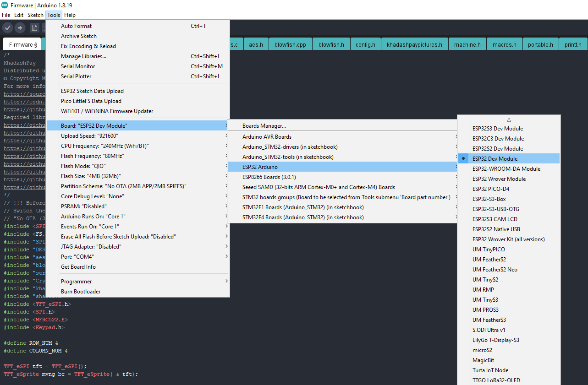This screenshot has height=385, width=588.
Task: Select ESP32 Wrover Module board
Action: click(509, 179)
